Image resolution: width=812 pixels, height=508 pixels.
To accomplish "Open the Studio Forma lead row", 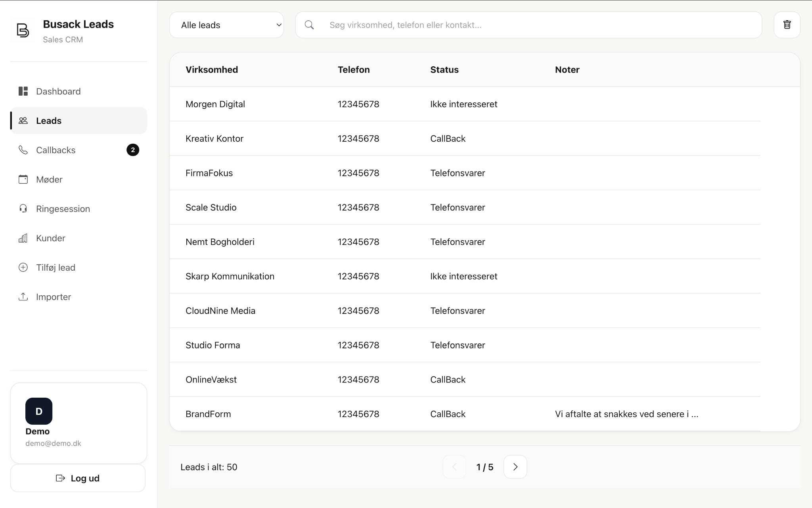I will 465,345.
